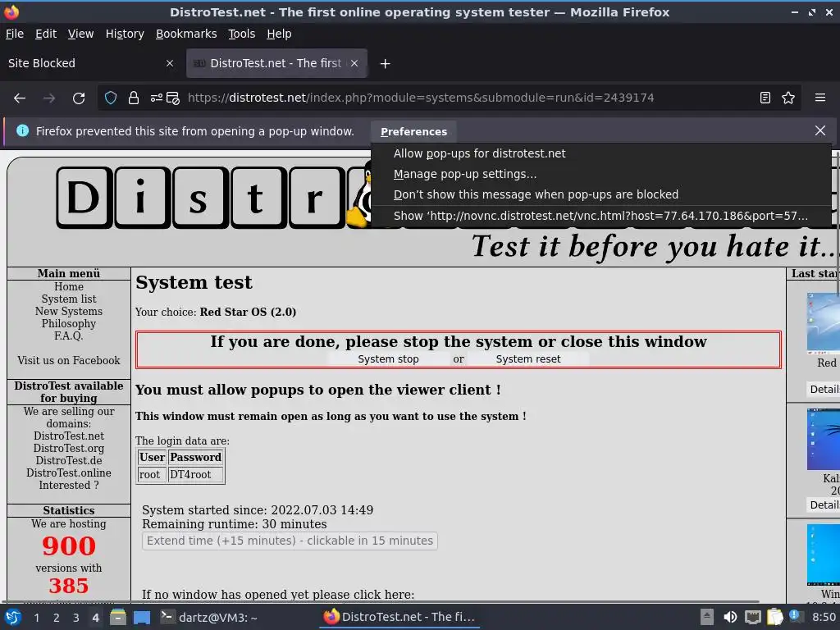Open the F.A.Q. link

pyautogui.click(x=69, y=336)
